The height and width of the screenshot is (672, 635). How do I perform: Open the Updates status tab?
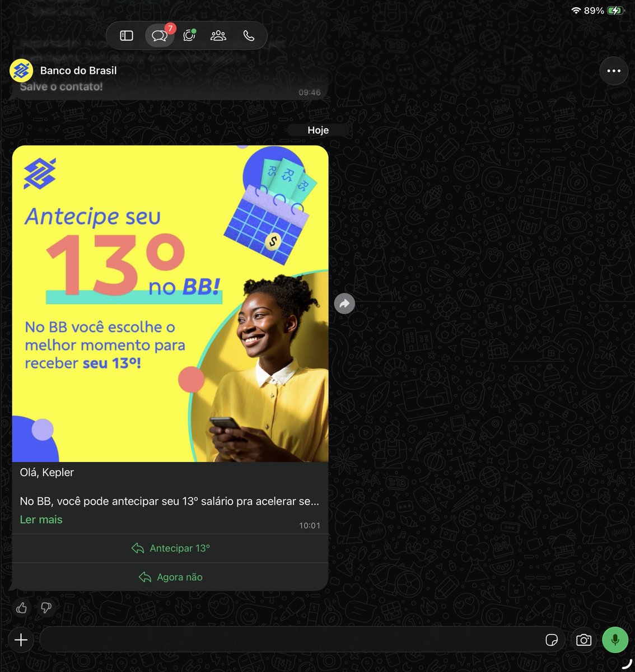pos(189,35)
